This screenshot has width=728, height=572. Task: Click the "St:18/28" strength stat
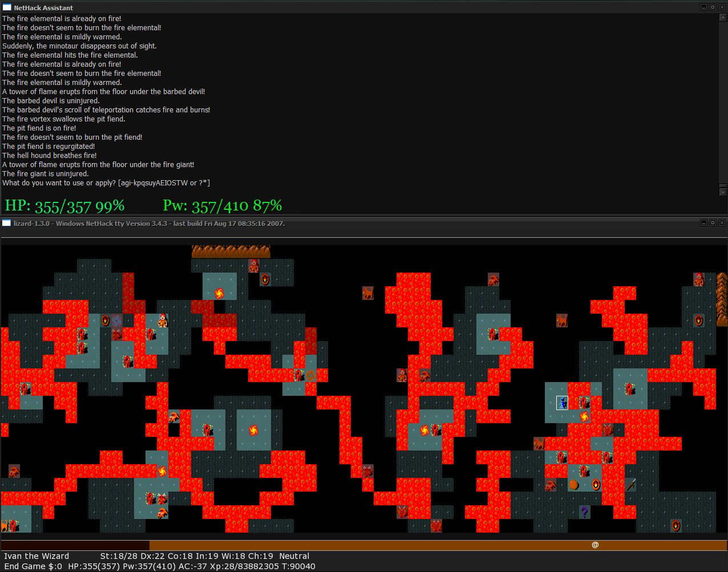point(119,556)
